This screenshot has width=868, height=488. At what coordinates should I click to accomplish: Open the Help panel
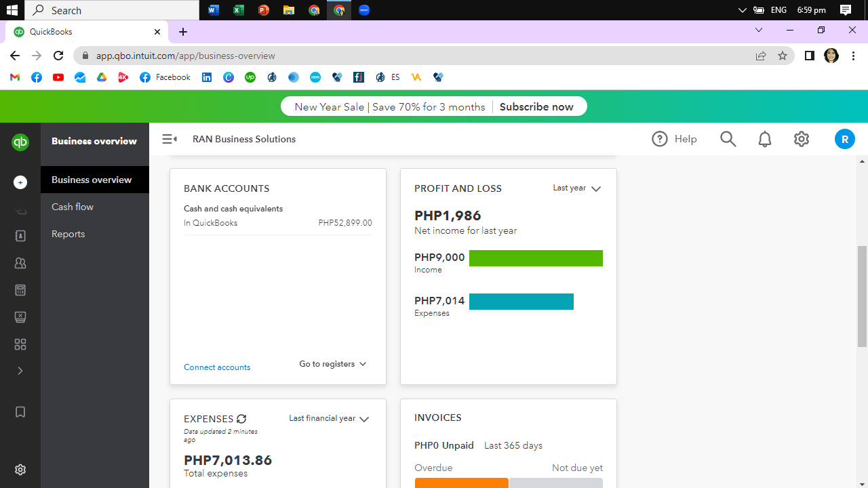click(x=674, y=139)
